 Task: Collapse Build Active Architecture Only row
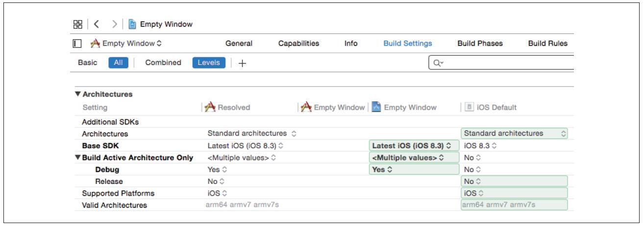[x=77, y=158]
